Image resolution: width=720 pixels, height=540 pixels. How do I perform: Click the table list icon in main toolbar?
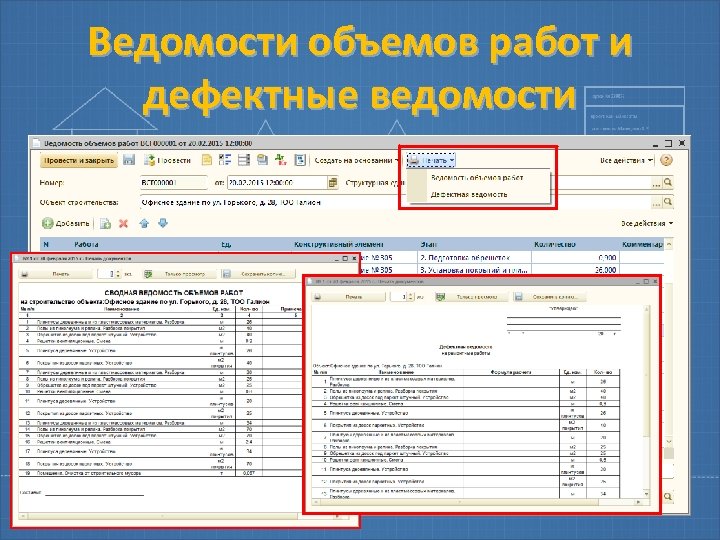point(244,160)
